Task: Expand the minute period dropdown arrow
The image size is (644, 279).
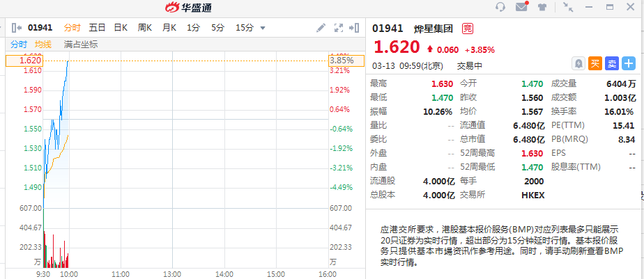Action: click(263, 29)
